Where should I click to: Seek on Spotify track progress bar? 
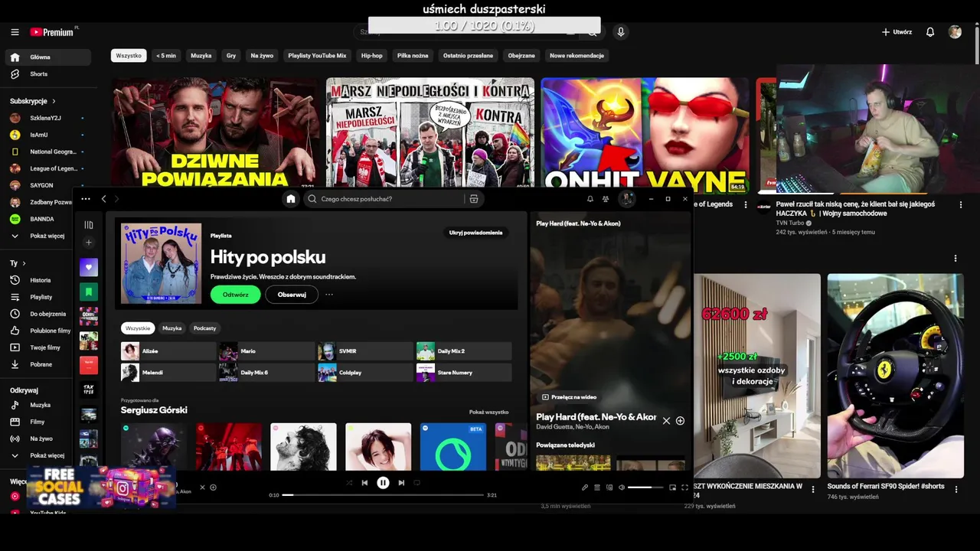383,495
